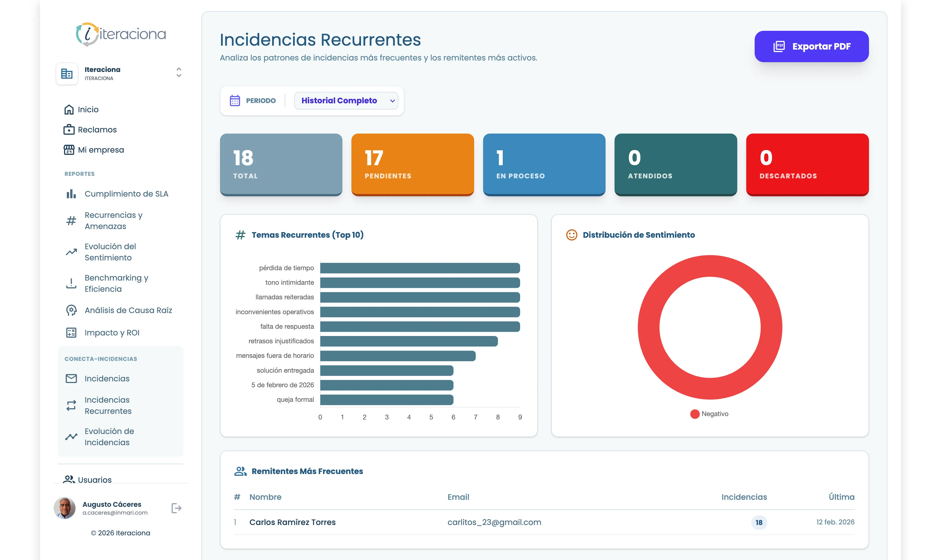This screenshot has width=941, height=560.
Task: Click the Análisis de Causa Raíz icon
Action: pyautogui.click(x=71, y=310)
